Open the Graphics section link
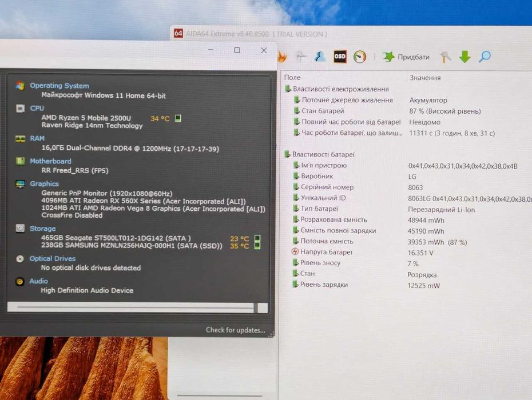The height and width of the screenshot is (400, 532). pos(44,184)
